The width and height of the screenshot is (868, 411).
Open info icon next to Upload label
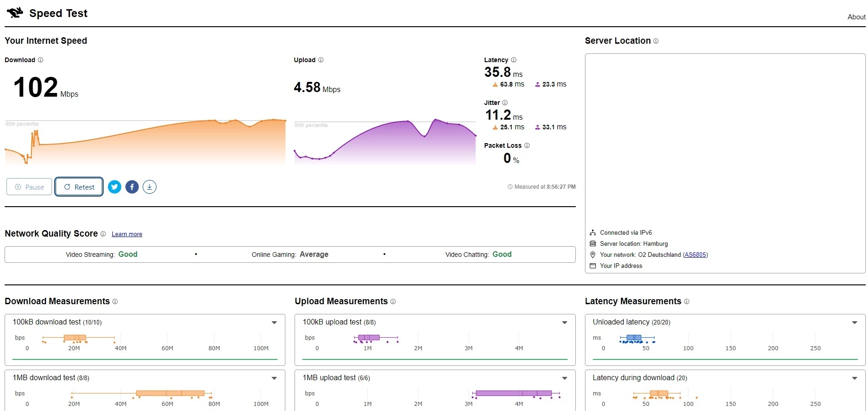tap(321, 60)
